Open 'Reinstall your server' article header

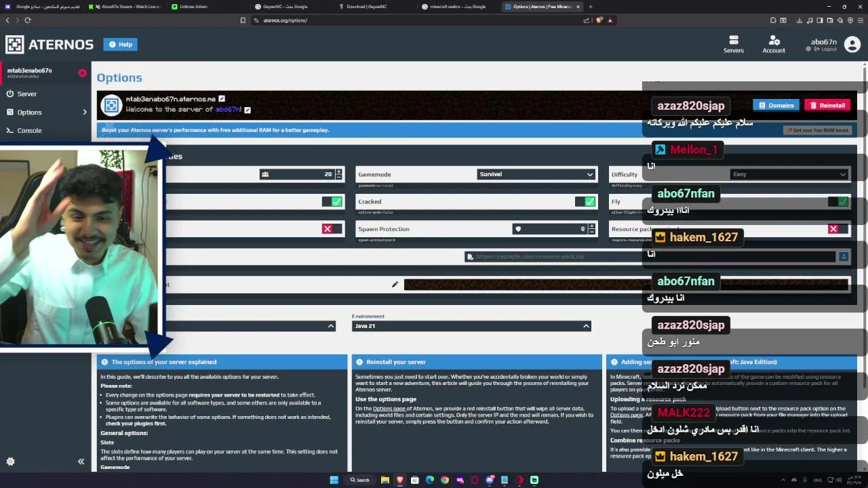pos(477,362)
